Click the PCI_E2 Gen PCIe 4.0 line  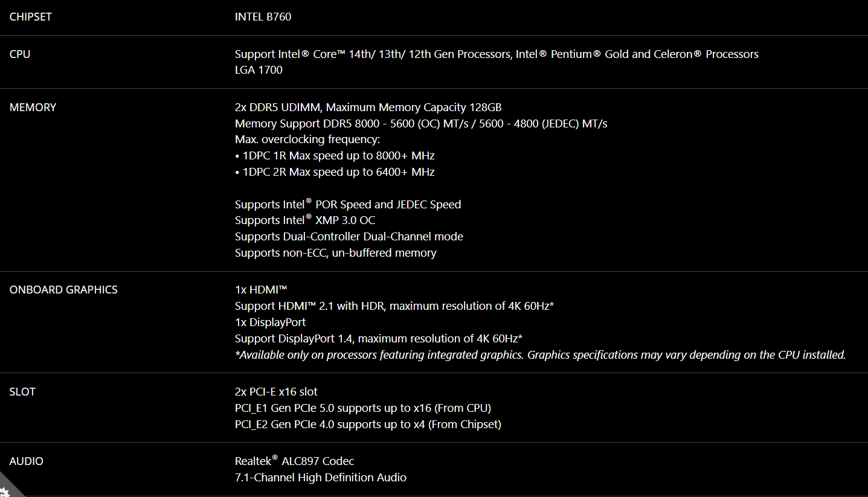[x=367, y=425]
